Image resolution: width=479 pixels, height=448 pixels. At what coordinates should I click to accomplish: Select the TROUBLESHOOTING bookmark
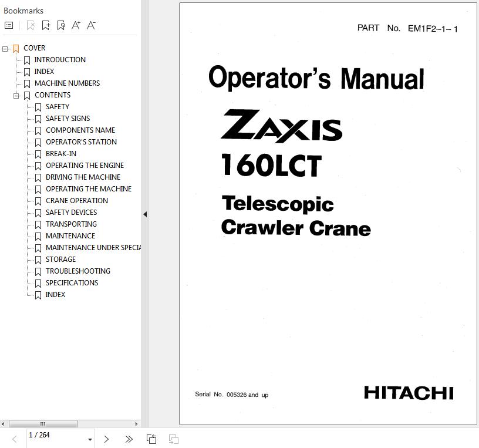point(77,271)
